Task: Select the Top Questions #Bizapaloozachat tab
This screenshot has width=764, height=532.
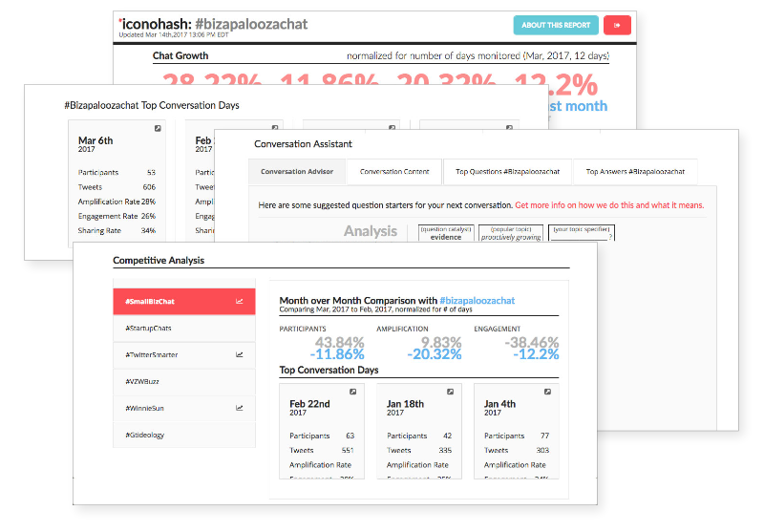Action: (506, 172)
